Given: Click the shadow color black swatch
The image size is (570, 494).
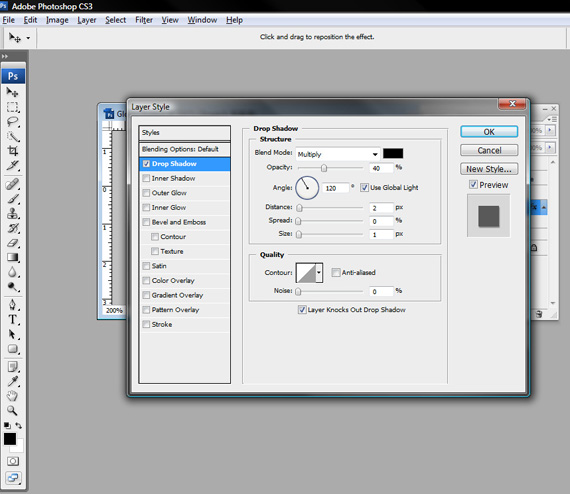Looking at the screenshot, I should (393, 153).
